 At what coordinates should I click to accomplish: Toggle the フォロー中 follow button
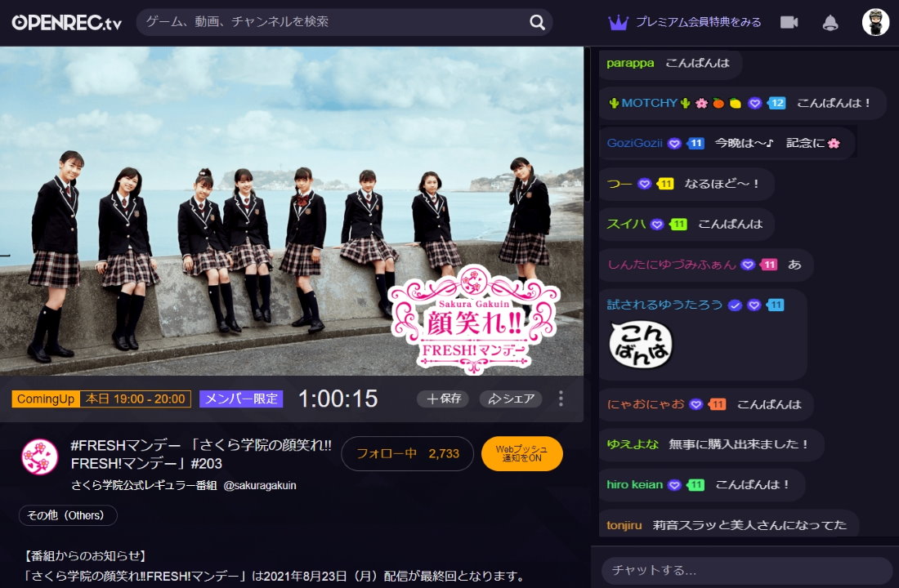(x=407, y=453)
